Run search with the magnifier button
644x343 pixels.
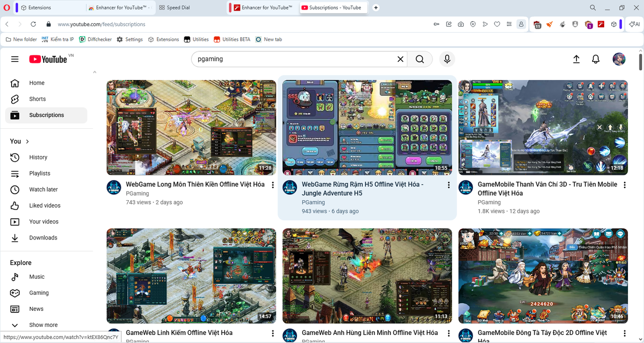420,59
